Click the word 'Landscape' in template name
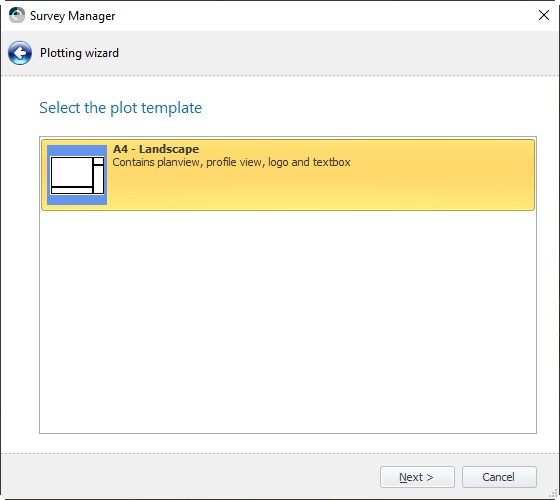 pyautogui.click(x=169, y=149)
